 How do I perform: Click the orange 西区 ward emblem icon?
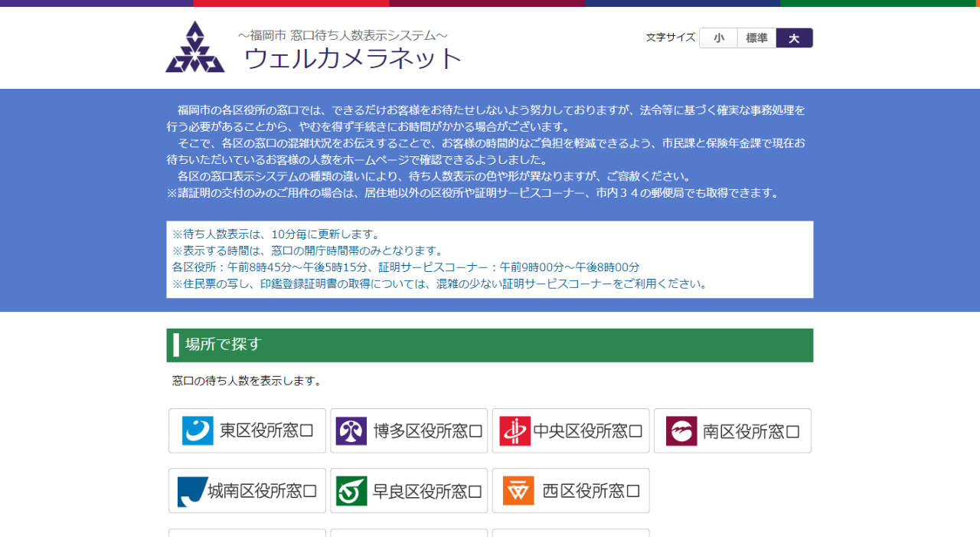pos(518,491)
